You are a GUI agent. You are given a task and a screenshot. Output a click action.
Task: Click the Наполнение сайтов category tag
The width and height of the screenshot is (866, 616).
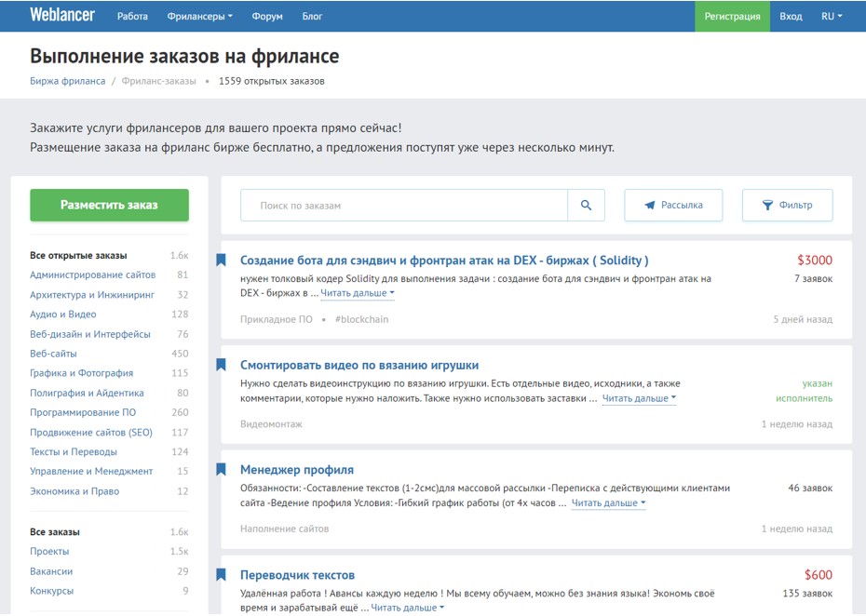(284, 529)
